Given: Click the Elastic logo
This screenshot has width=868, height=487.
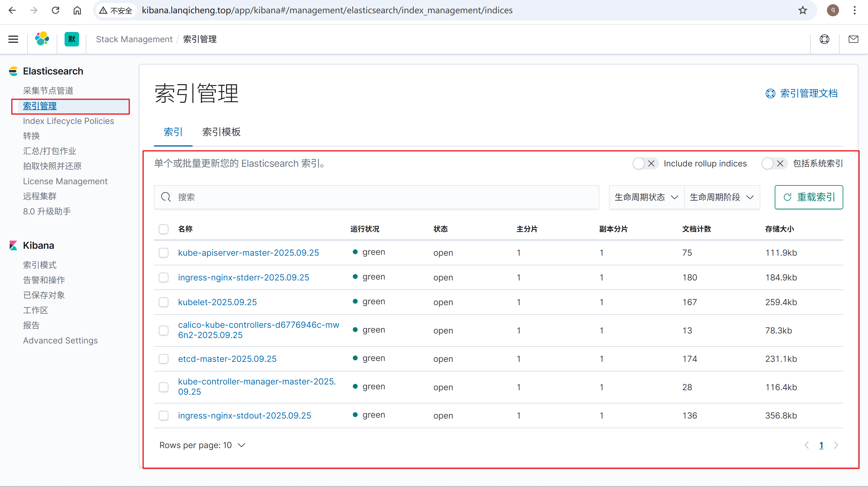Looking at the screenshot, I should point(42,39).
